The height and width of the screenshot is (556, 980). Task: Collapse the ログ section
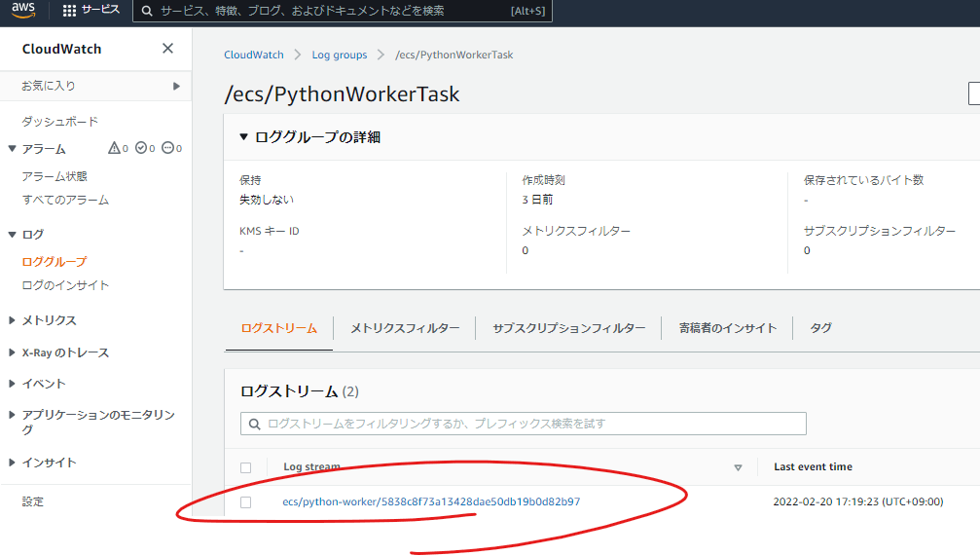tap(12, 235)
